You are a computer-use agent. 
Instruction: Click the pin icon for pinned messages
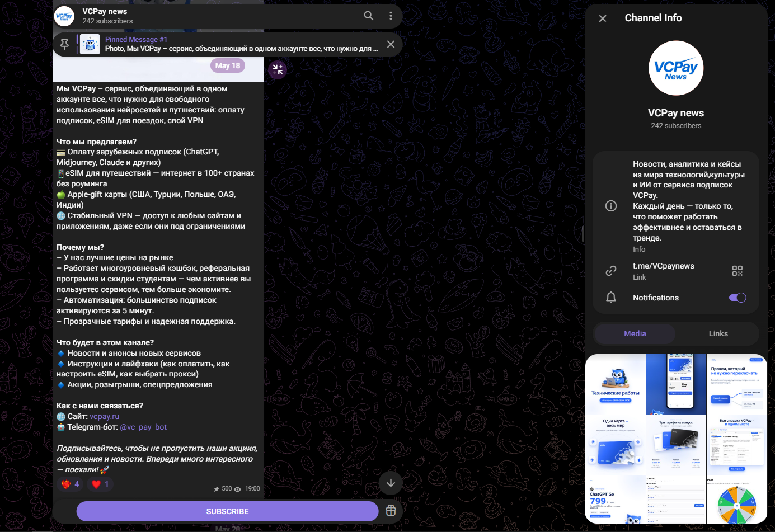pyautogui.click(x=65, y=44)
